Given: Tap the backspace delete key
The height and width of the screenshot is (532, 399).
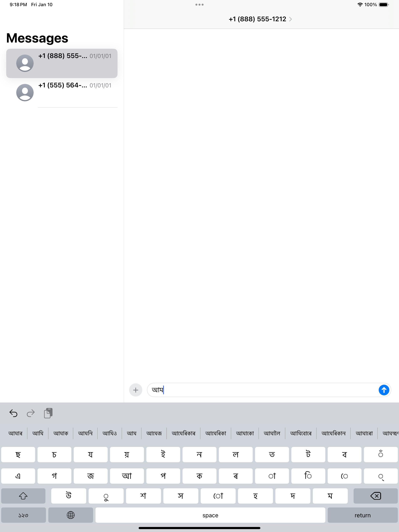Looking at the screenshot, I should tap(375, 496).
